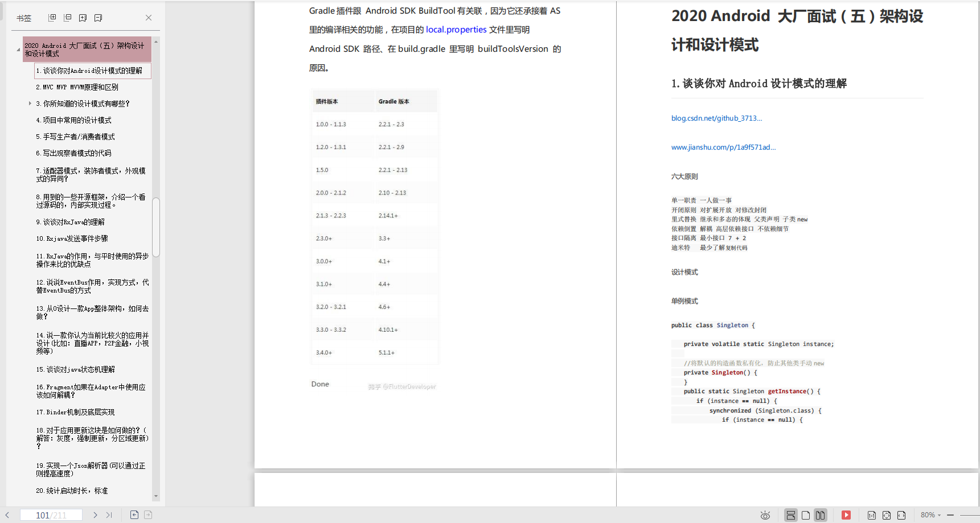Click the 'Done' text below table
The width and height of the screenshot is (980, 523).
tap(320, 384)
